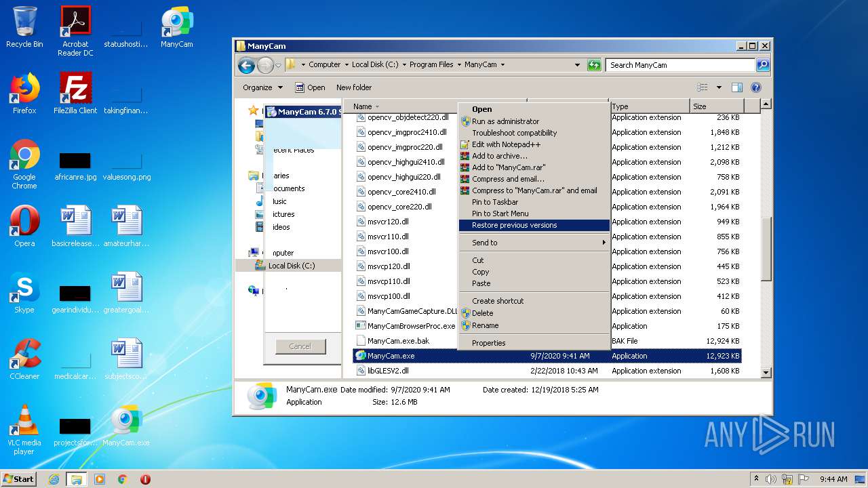The height and width of the screenshot is (488, 868).
Task: Open the subjectsco Word document icon
Action: [x=126, y=359]
